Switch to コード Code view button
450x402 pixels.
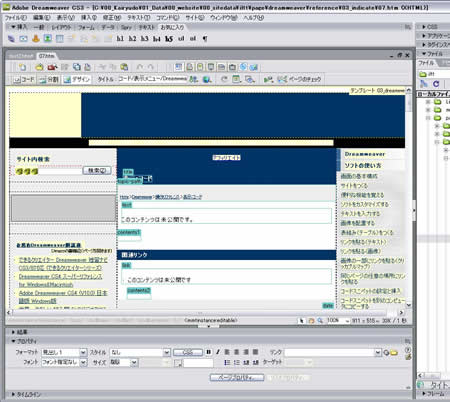(x=24, y=79)
